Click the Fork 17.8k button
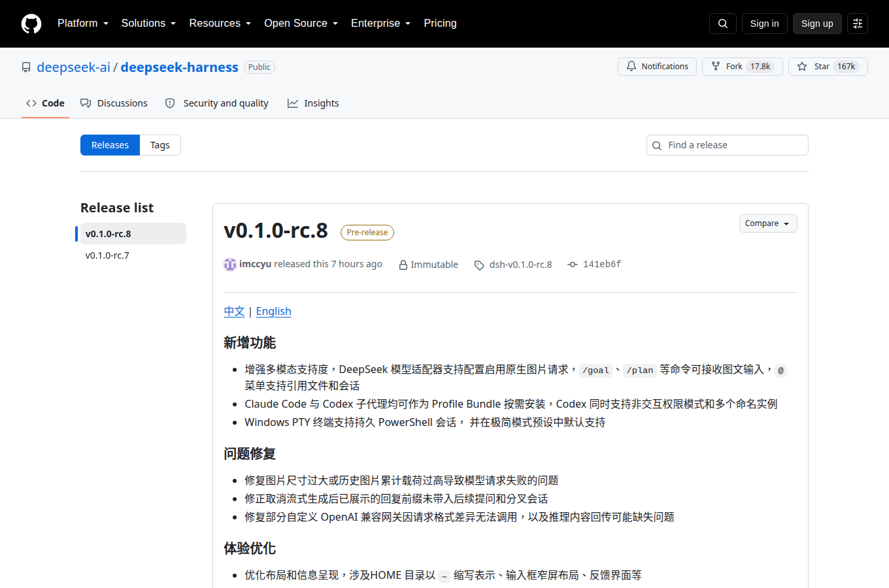 coord(743,67)
